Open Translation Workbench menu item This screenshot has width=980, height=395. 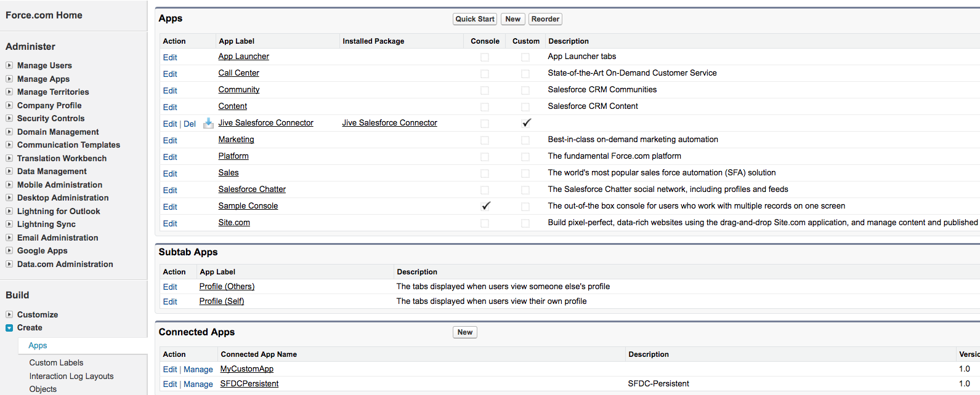[62, 158]
